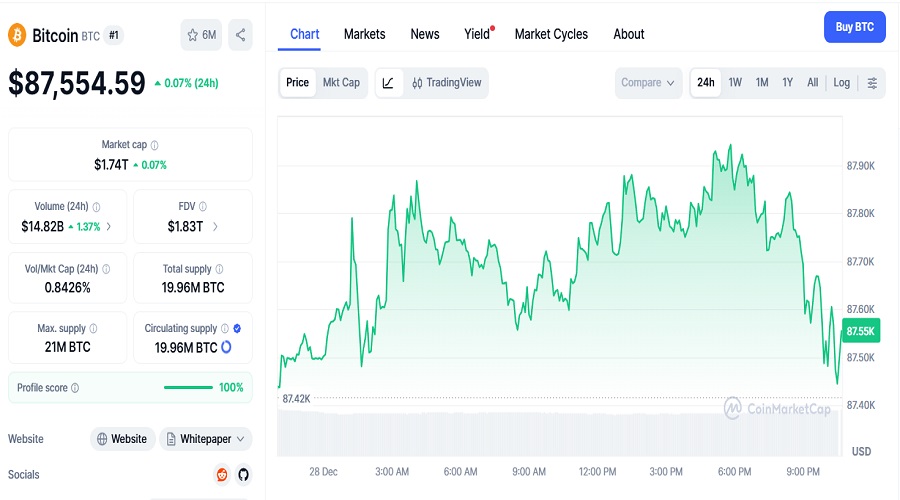Viewport: 900px width, 500px height.
Task: Click the $1.74T market cap value
Action: tap(111, 165)
